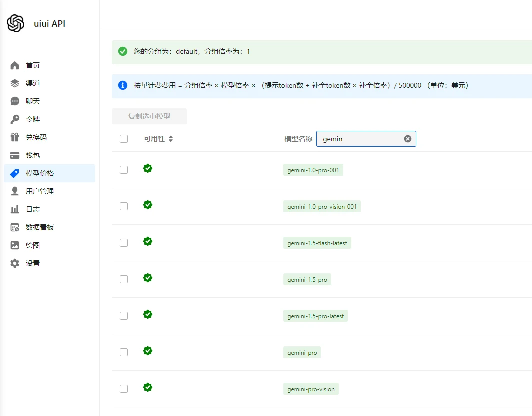Screen dimensions: 532x416
Task: Click availability badge for gemini-1.5-pro row
Action: click(x=148, y=278)
